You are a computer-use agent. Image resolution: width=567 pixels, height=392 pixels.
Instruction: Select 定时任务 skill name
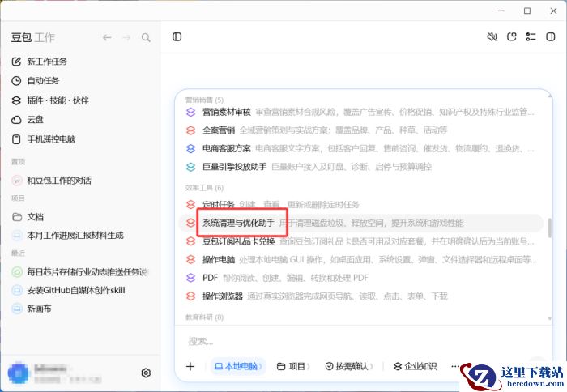point(219,205)
